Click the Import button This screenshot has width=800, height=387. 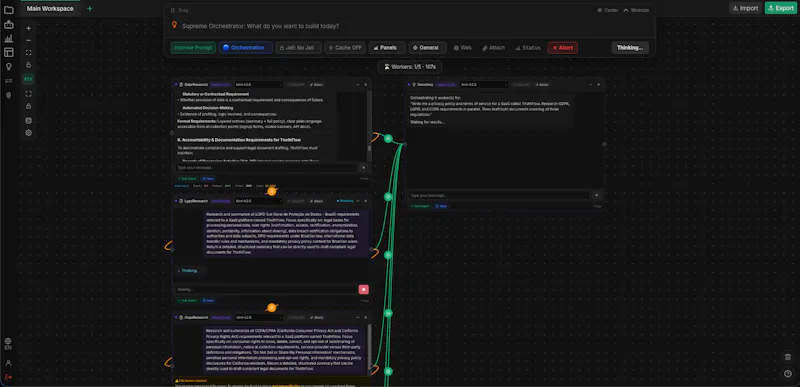745,8
